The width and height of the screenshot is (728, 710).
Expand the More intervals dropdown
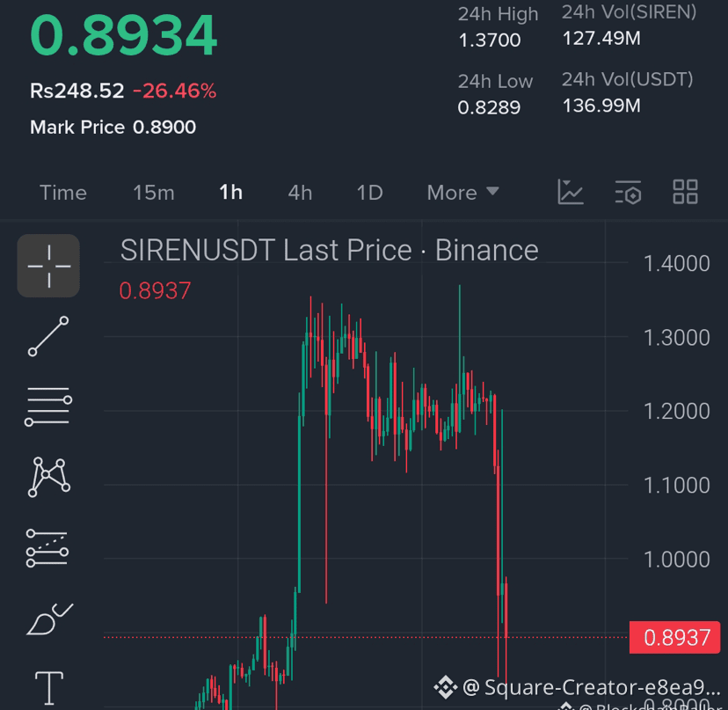[x=462, y=193]
